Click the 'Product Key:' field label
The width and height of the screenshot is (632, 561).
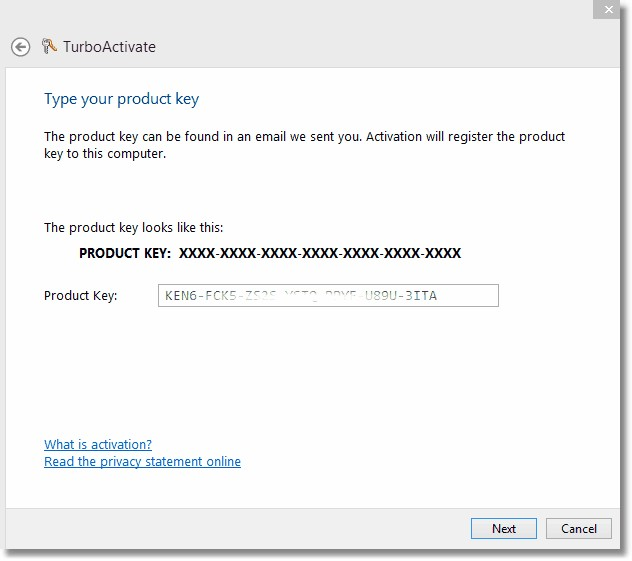point(80,296)
